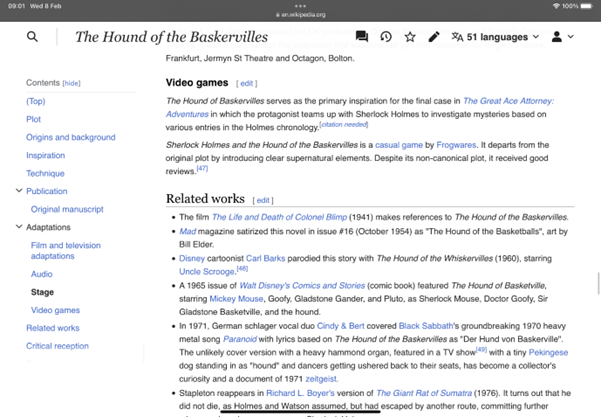Open the article Talk page icon

[360, 37]
